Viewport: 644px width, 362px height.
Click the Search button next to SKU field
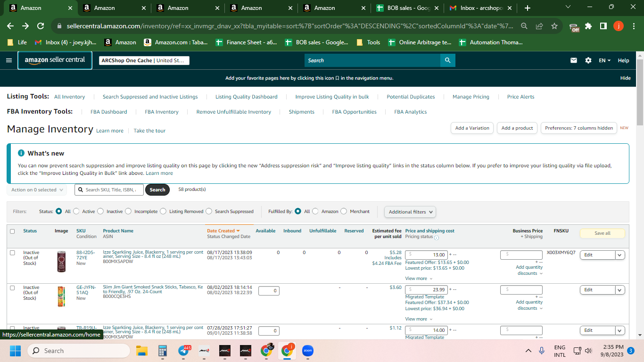coord(157,190)
